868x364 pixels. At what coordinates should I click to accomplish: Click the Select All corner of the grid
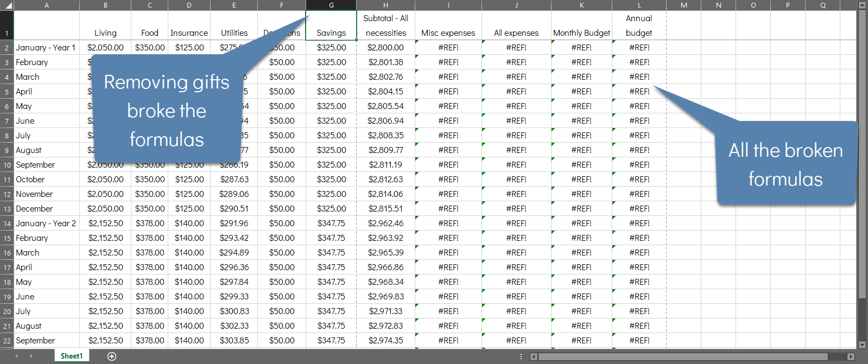(x=7, y=5)
